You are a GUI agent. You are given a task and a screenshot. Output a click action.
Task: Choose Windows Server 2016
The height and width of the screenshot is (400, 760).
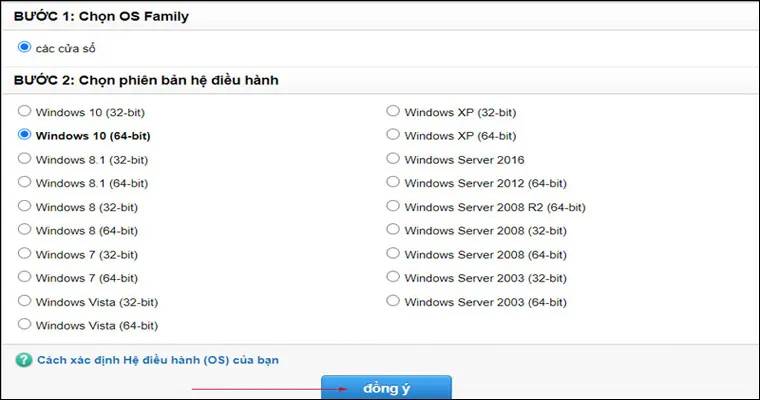pos(393,159)
